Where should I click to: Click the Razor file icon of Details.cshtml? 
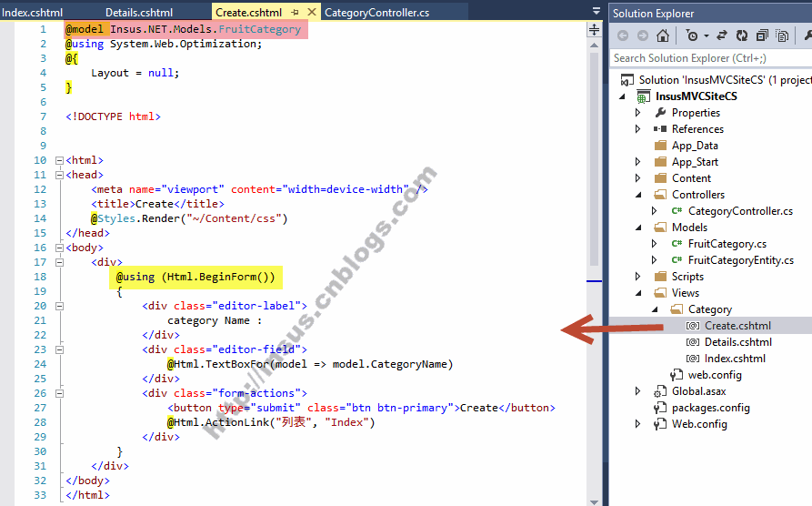pyautogui.click(x=693, y=342)
